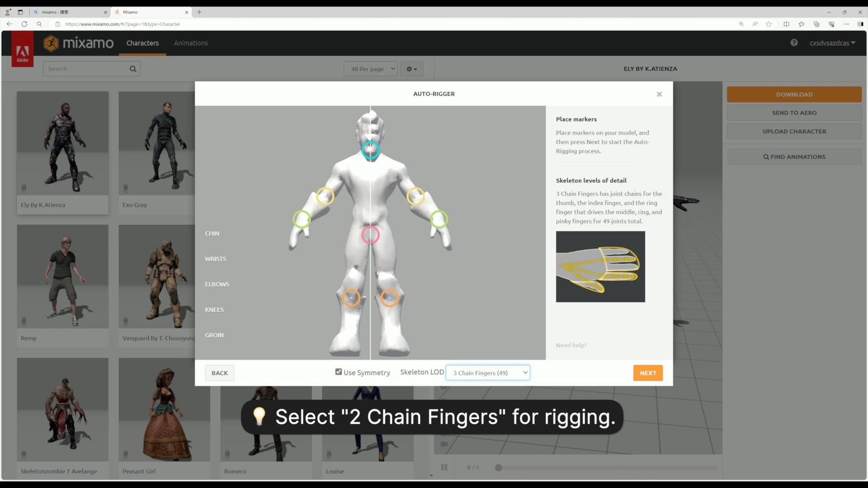Click the Animations tab icon
Viewport: 868px width, 488px height.
coord(190,43)
